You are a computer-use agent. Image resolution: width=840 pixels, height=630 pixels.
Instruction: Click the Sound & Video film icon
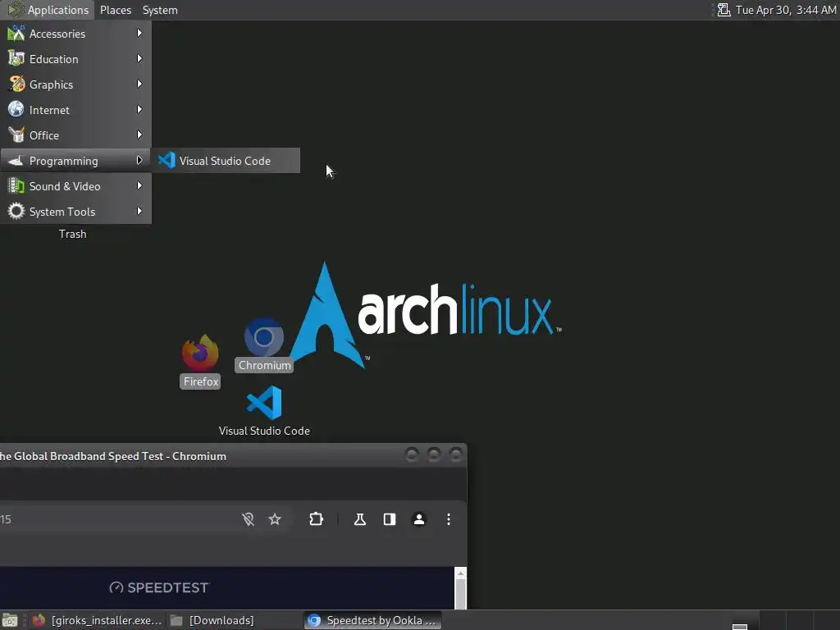click(x=16, y=186)
